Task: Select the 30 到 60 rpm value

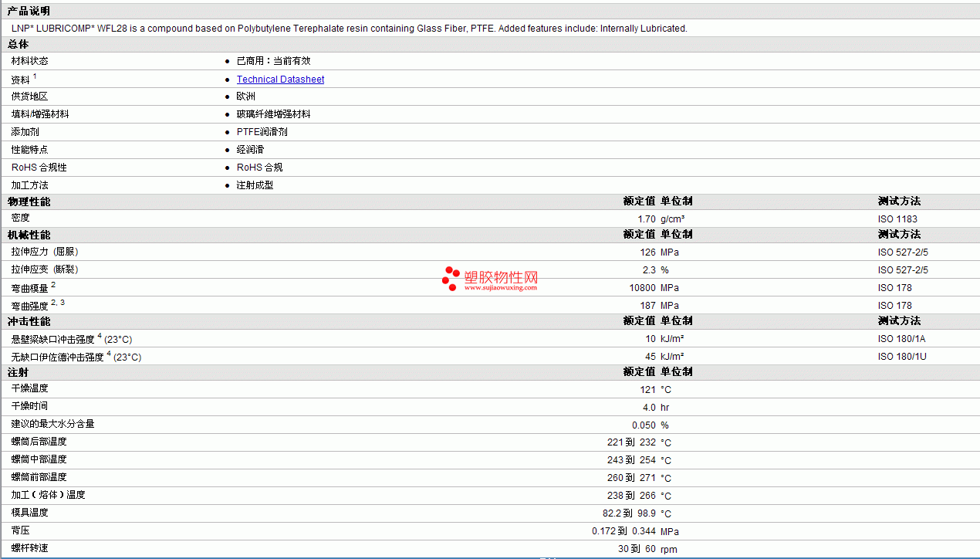Action: tap(637, 550)
